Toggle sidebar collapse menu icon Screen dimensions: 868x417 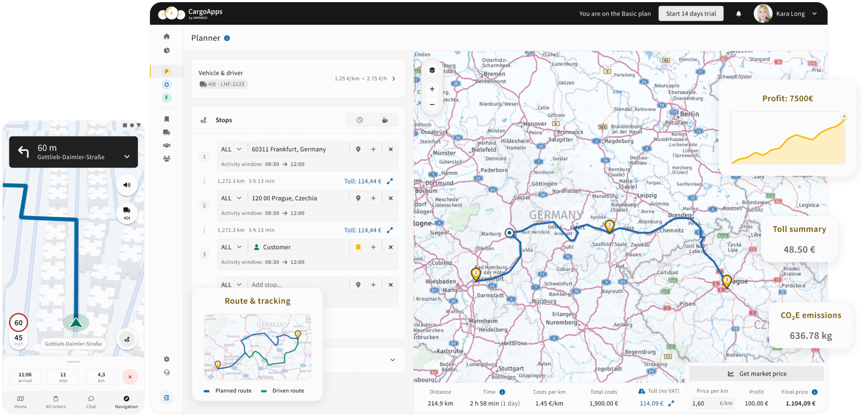(x=167, y=398)
